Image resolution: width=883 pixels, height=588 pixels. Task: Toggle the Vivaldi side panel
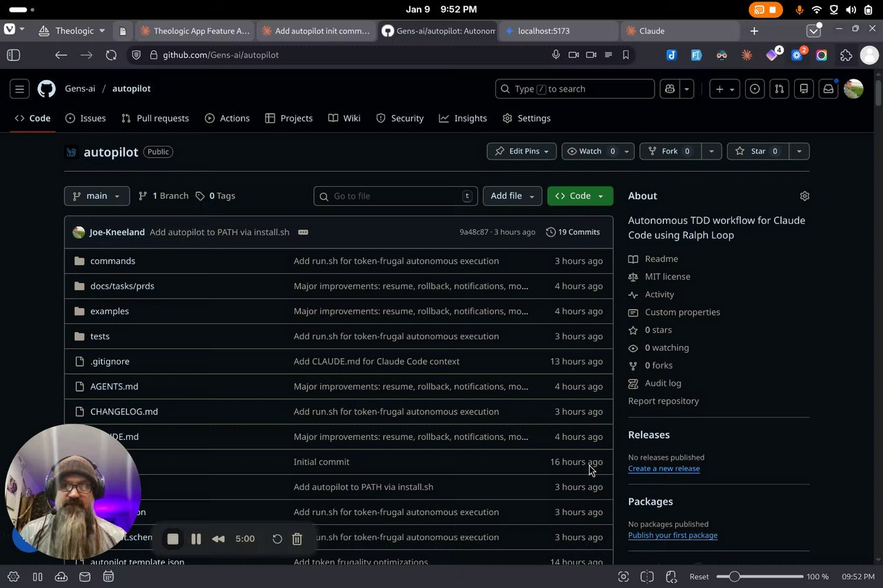click(14, 55)
